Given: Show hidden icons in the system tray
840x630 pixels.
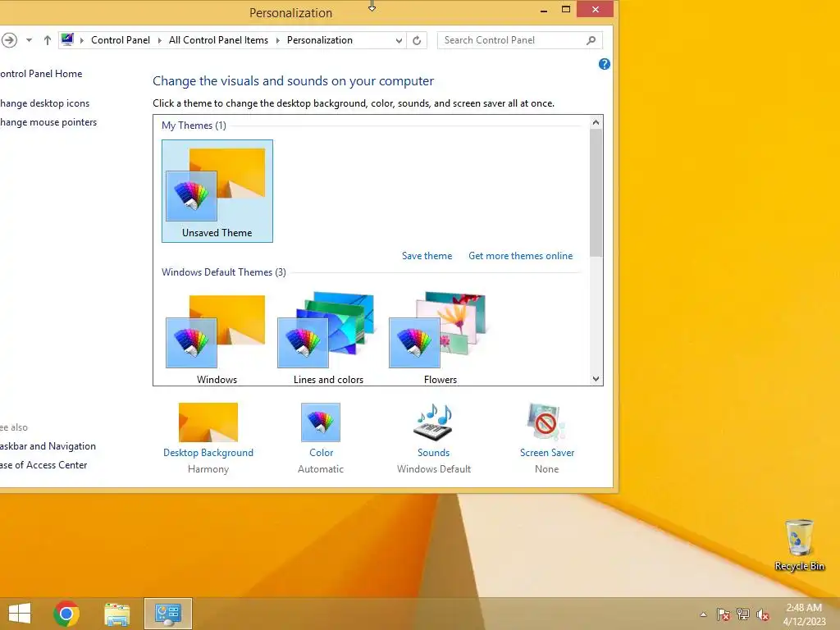Looking at the screenshot, I should pyautogui.click(x=703, y=614).
